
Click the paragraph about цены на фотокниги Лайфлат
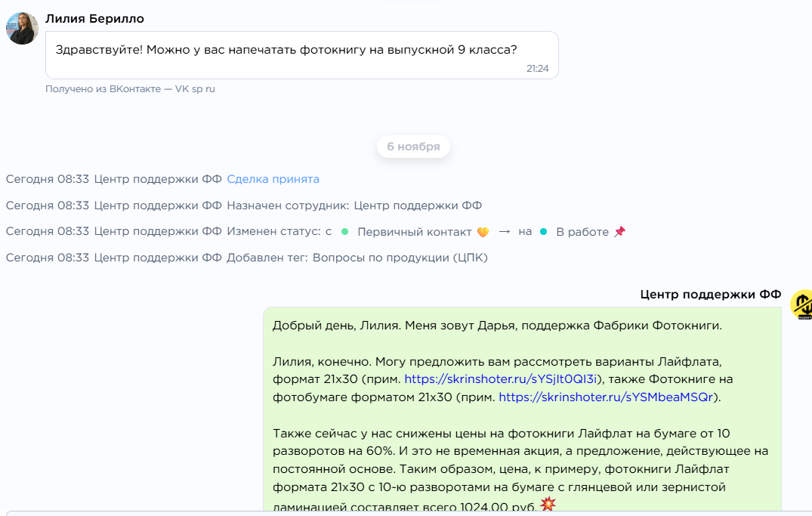(520, 469)
